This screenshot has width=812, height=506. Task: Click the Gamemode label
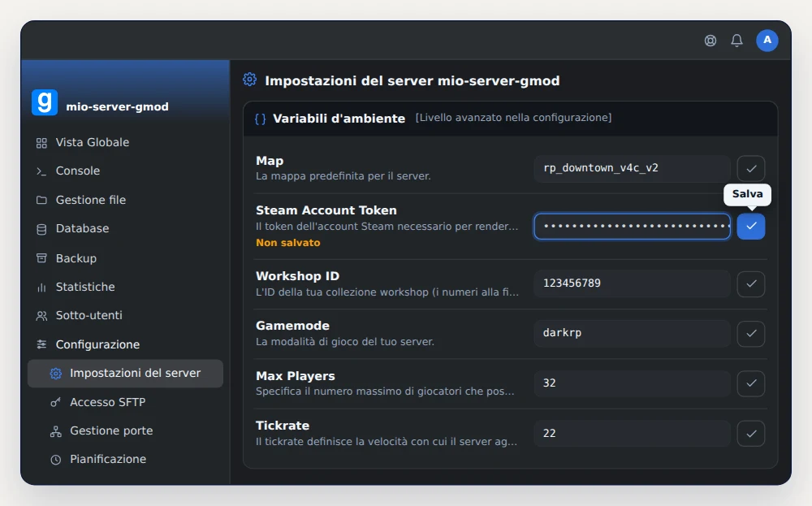pyautogui.click(x=292, y=326)
